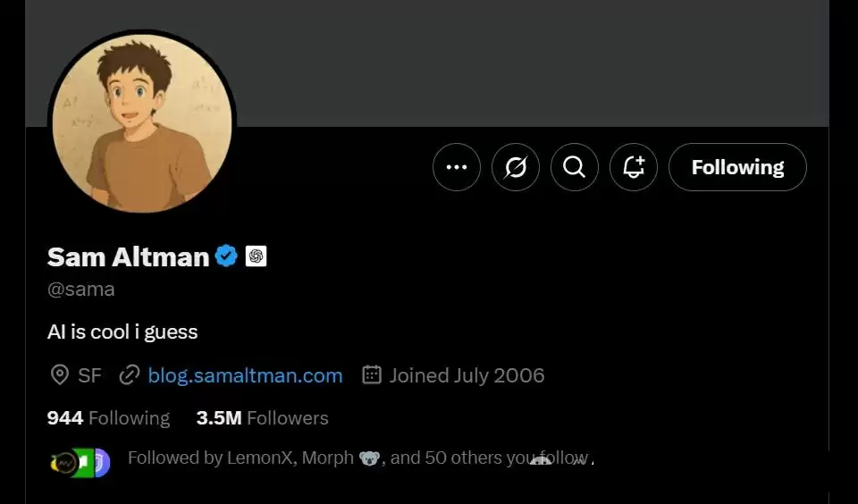
Task: Open the OpenAI affiliation badge
Action: tap(256, 256)
